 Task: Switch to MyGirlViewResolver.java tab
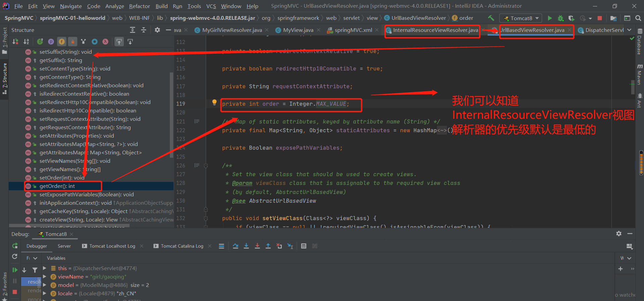pyautogui.click(x=232, y=30)
